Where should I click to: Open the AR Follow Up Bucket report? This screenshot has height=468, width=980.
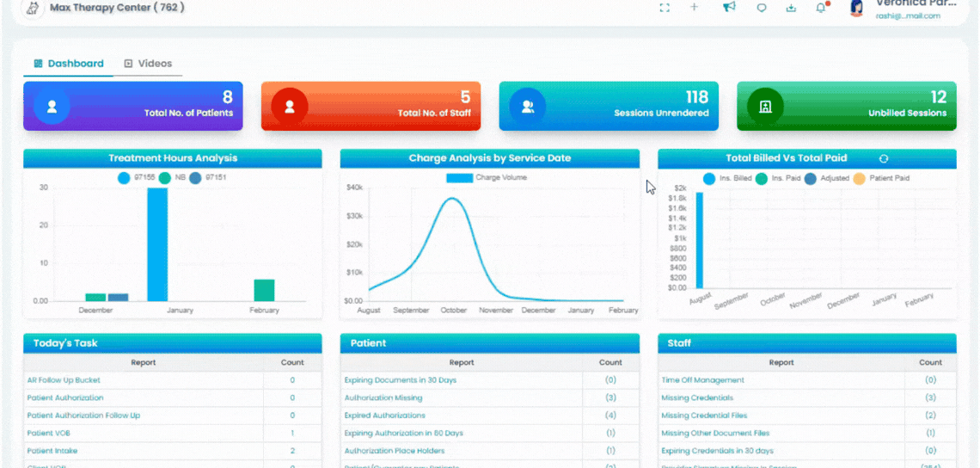pyautogui.click(x=64, y=379)
